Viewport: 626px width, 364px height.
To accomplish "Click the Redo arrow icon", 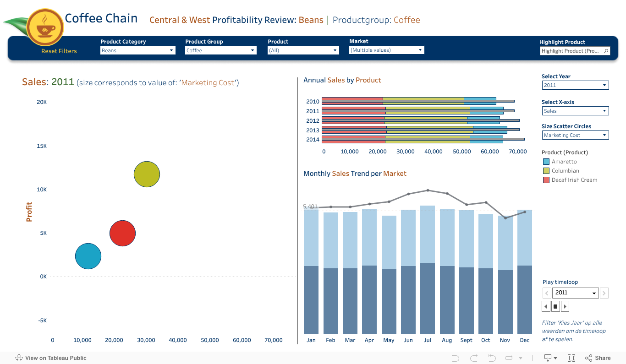I will click(473, 358).
